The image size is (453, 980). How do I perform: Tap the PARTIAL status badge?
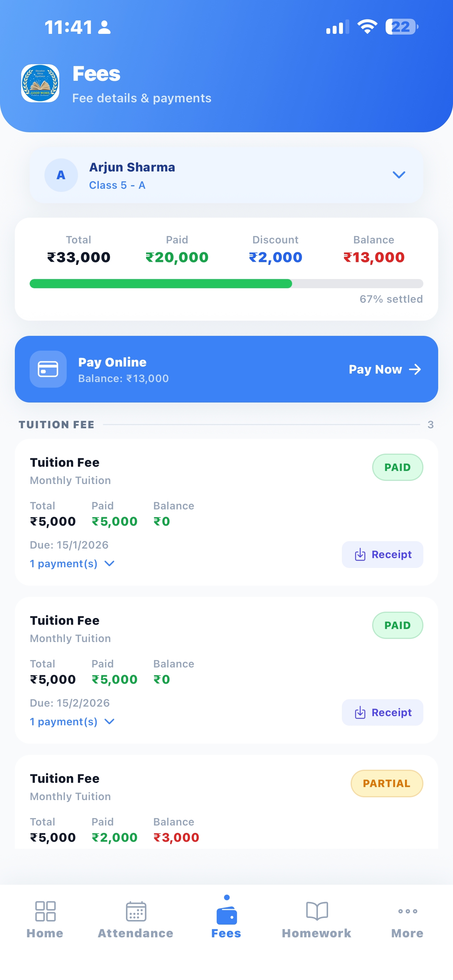(387, 783)
